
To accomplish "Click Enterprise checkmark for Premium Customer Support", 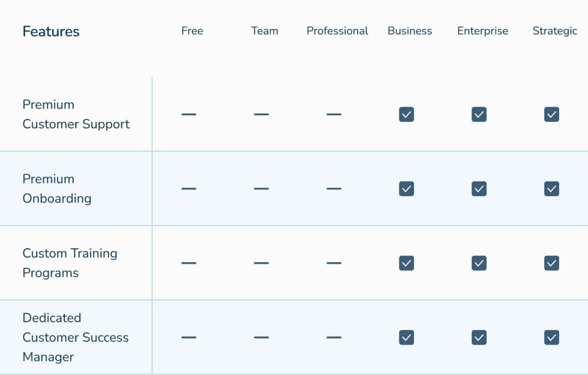I will [479, 115].
